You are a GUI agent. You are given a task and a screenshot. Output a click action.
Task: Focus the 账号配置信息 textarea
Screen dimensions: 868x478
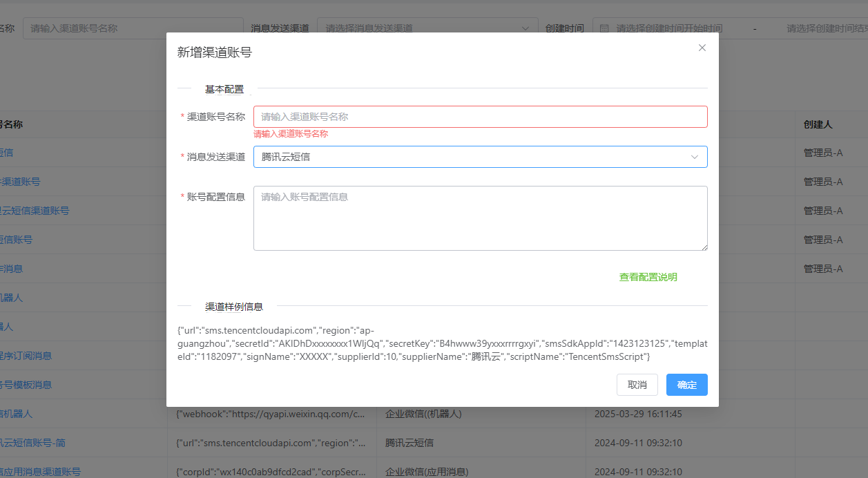coord(481,218)
